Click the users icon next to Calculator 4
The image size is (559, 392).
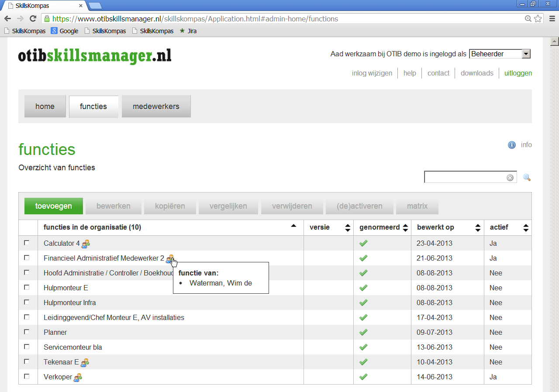point(86,244)
